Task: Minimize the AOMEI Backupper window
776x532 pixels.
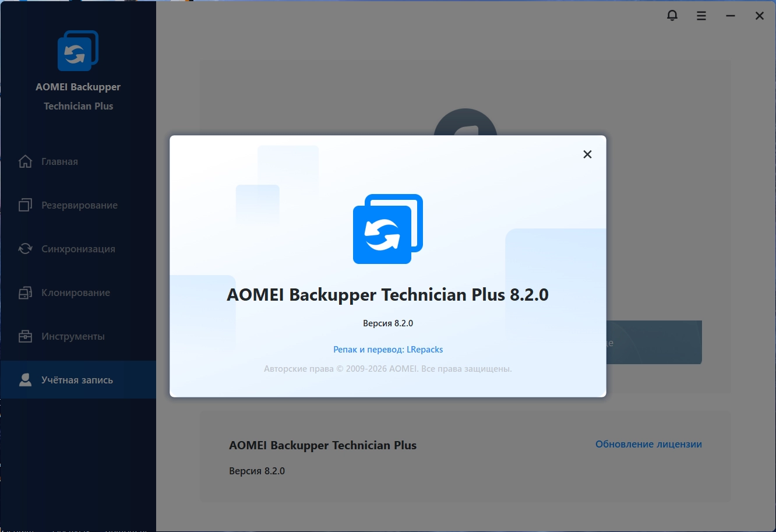Action: pos(731,16)
